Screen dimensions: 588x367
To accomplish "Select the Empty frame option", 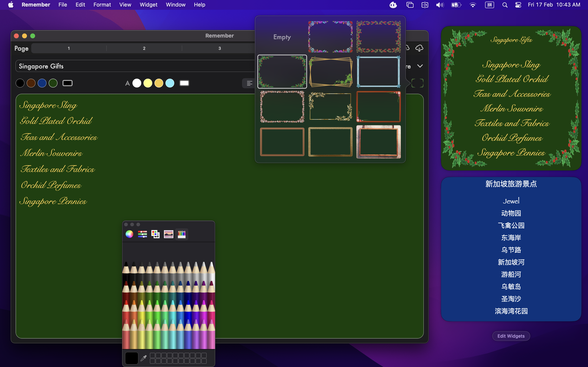I will pos(282,37).
